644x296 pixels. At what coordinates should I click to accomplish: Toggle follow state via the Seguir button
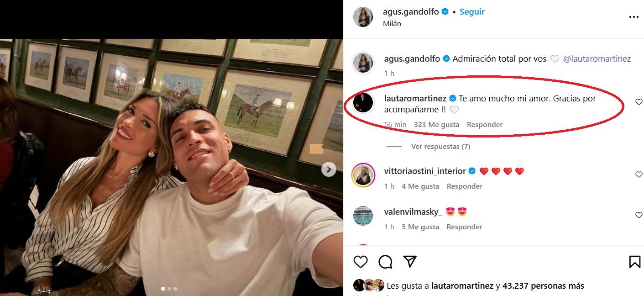(x=472, y=12)
